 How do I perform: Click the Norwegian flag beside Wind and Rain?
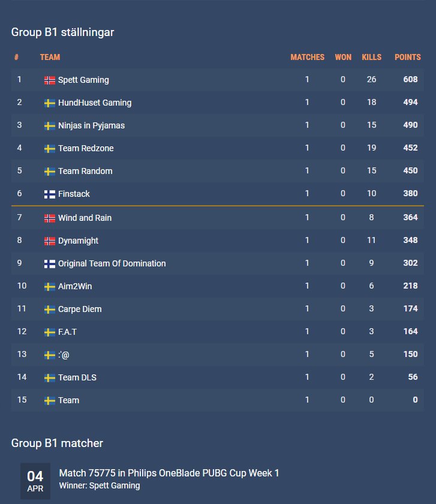50,218
